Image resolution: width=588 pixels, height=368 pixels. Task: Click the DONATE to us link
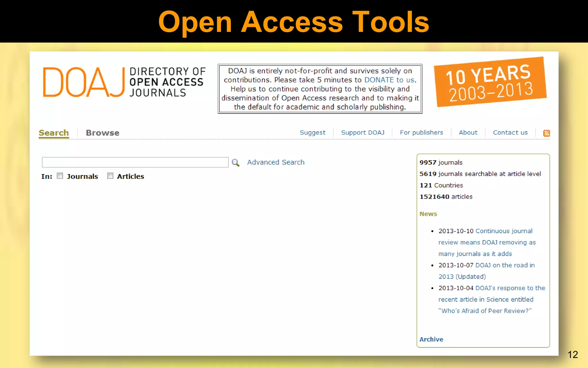tap(389, 80)
